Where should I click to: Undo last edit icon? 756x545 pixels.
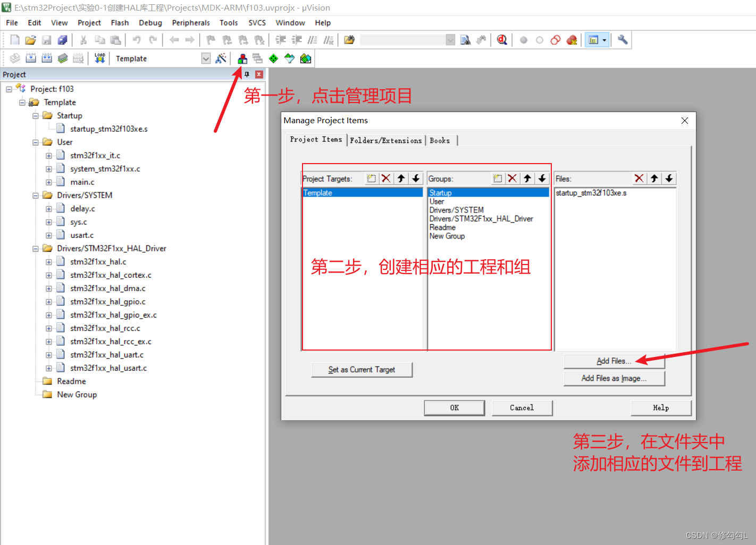click(x=137, y=40)
